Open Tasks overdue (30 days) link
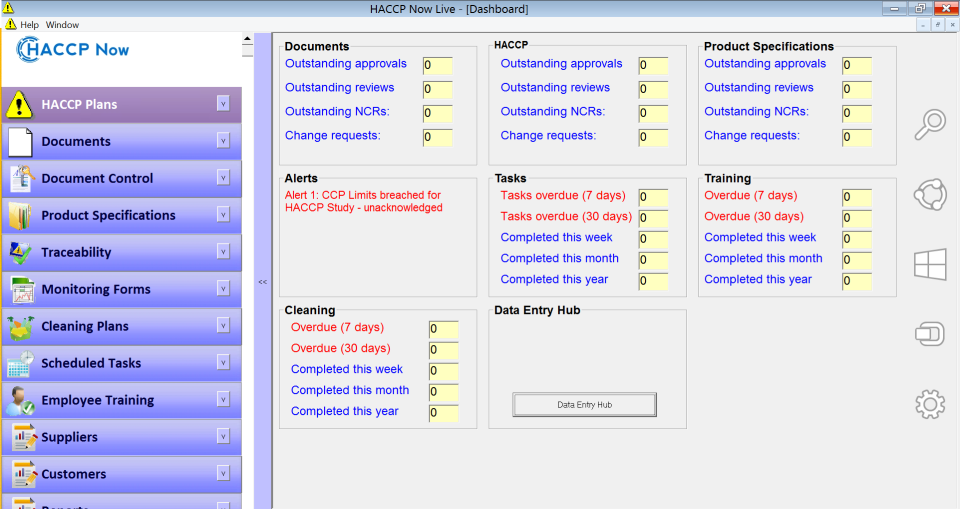 coord(566,216)
